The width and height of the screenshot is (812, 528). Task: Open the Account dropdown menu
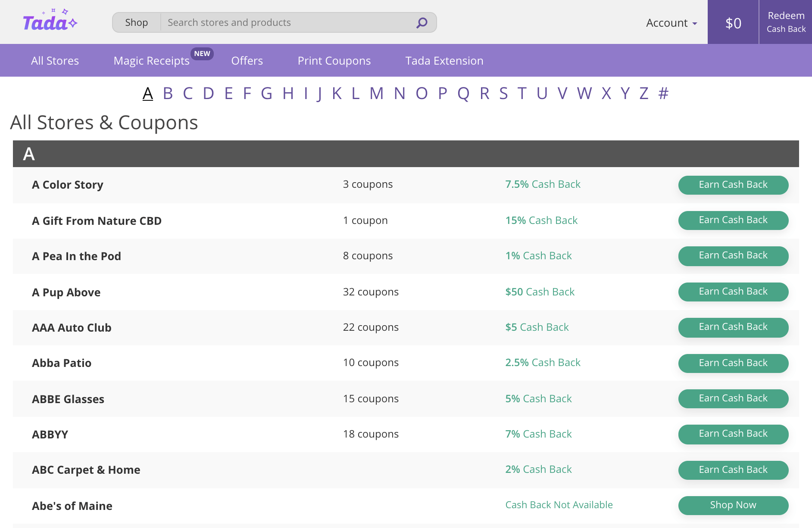pos(671,23)
